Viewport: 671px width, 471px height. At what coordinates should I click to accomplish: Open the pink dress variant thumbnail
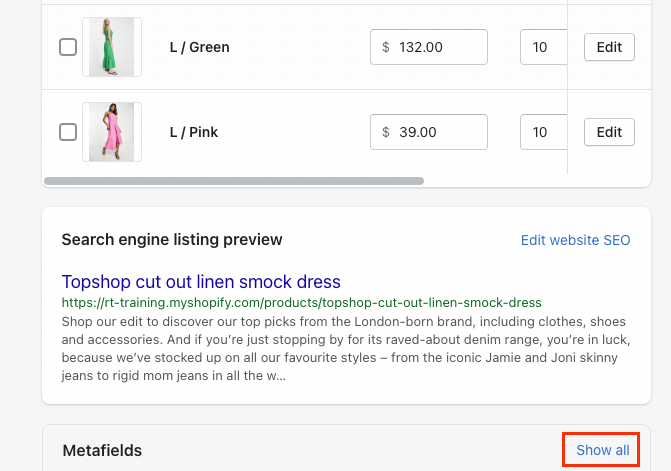point(112,132)
